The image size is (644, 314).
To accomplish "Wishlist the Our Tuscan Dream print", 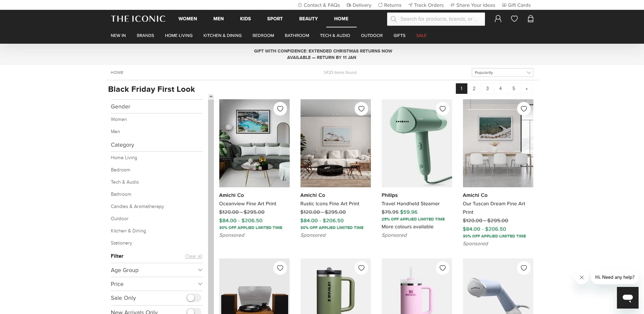I will click(524, 109).
